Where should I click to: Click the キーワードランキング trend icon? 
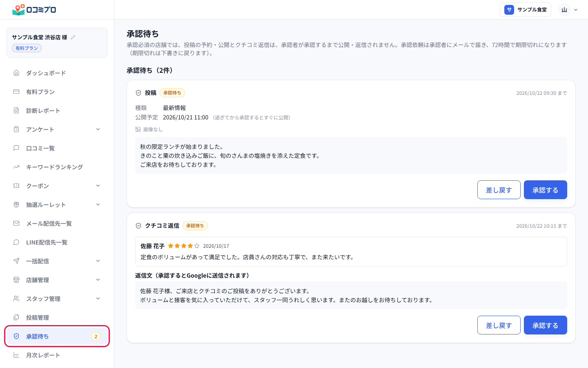click(x=16, y=167)
